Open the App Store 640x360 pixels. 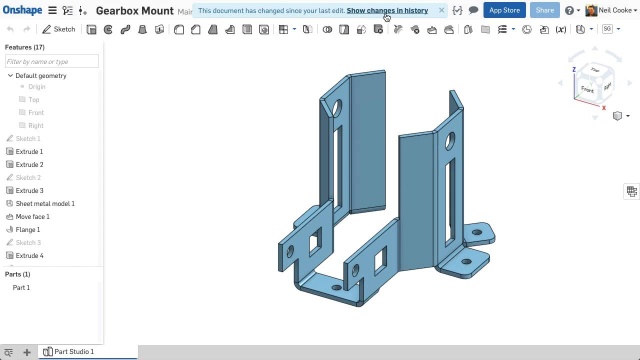504,10
